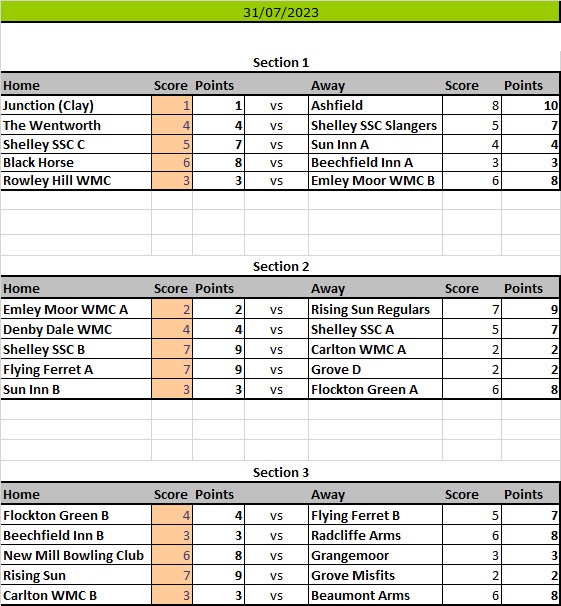The image size is (561, 606).
Task: Click the Section 3 heading
Action: pos(281,472)
